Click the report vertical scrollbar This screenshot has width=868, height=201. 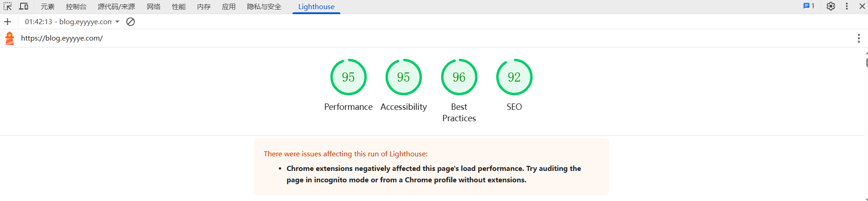point(866,125)
